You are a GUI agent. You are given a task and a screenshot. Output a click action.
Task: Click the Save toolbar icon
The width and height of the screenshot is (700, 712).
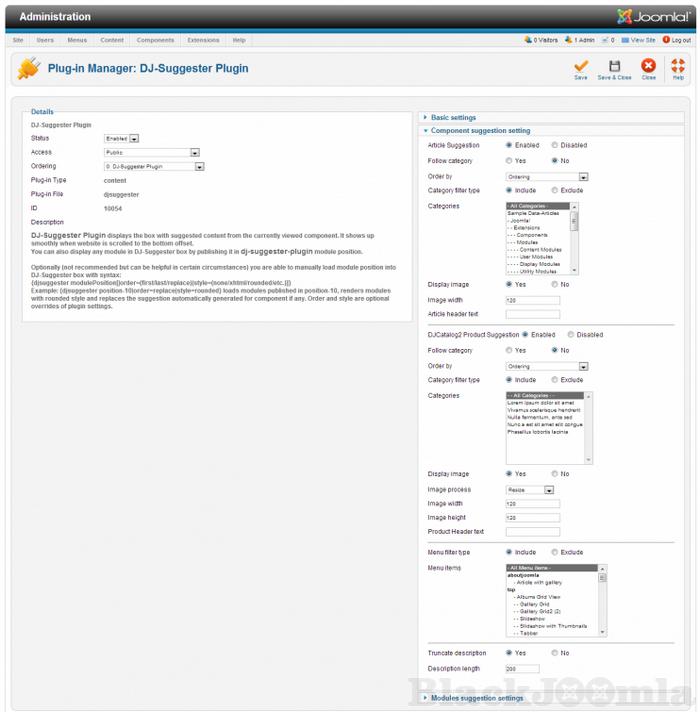click(x=581, y=66)
